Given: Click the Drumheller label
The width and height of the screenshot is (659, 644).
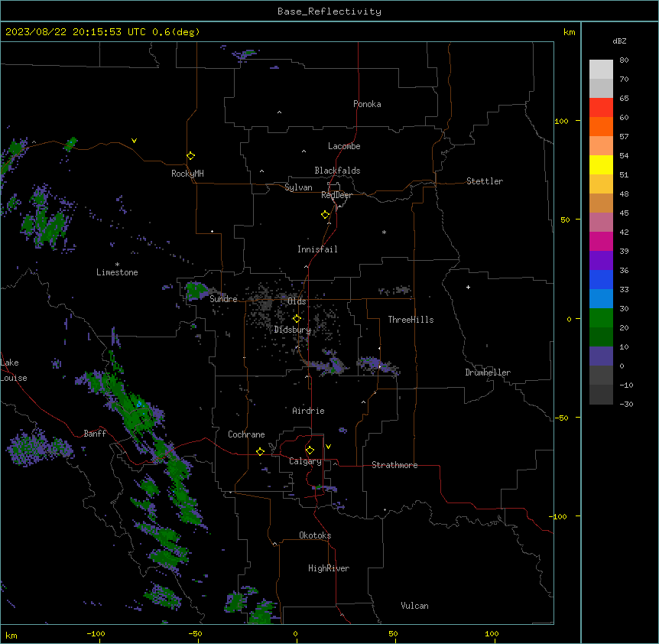Looking at the screenshot, I should coord(488,372).
